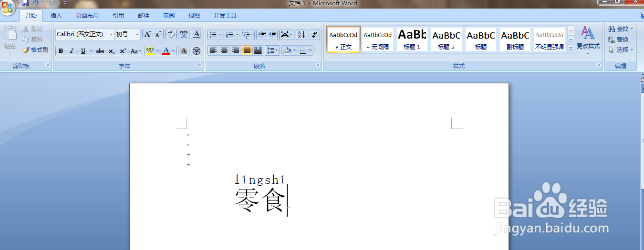
Task: Open the borders dropdown arrow
Action: (311, 50)
